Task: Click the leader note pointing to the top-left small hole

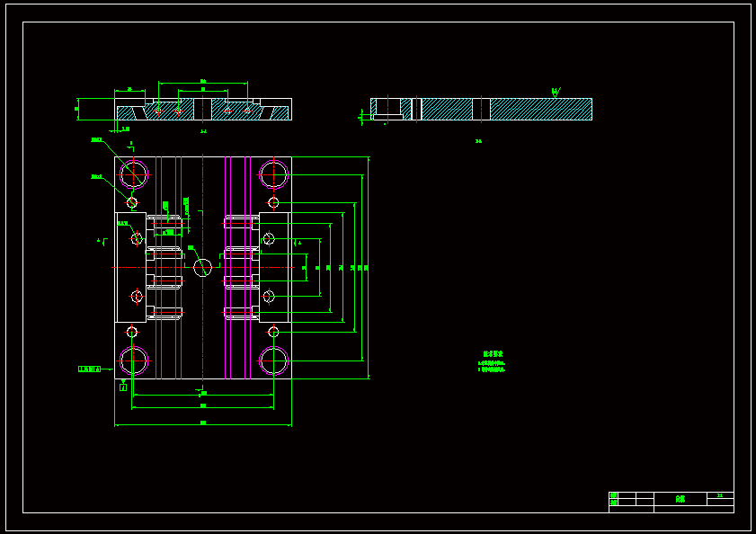Action: pyautogui.click(x=97, y=176)
